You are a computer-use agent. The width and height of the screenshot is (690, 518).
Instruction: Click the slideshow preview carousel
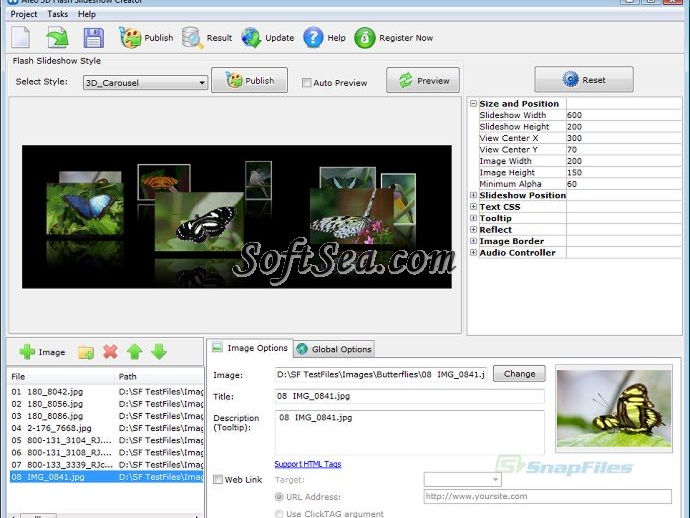237,217
